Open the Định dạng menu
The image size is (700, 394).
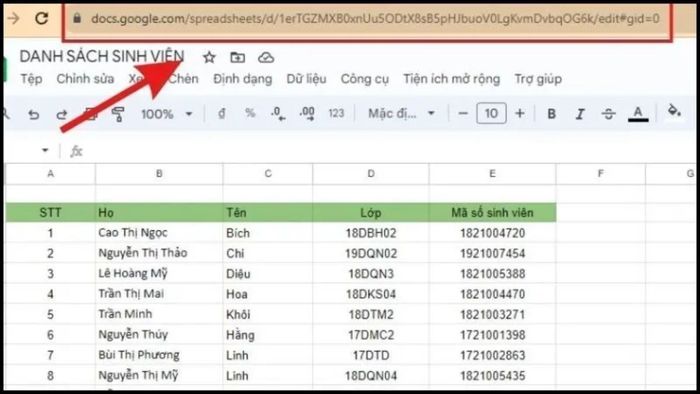(x=242, y=79)
